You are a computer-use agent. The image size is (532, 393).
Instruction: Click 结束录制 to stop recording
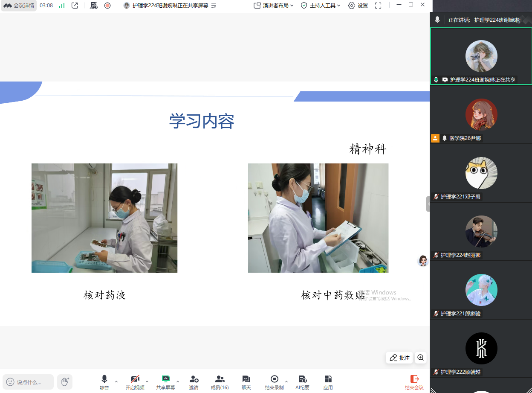[x=274, y=382]
